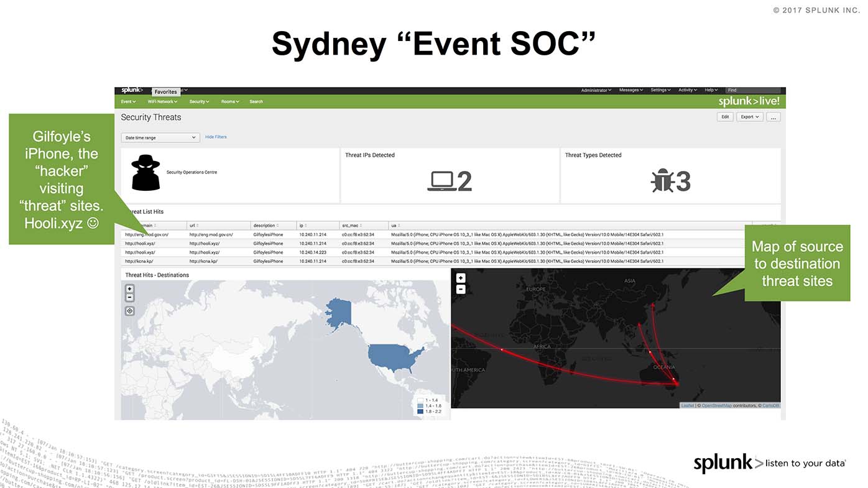
Task: Expand the Date time range dropdown
Action: click(x=160, y=137)
